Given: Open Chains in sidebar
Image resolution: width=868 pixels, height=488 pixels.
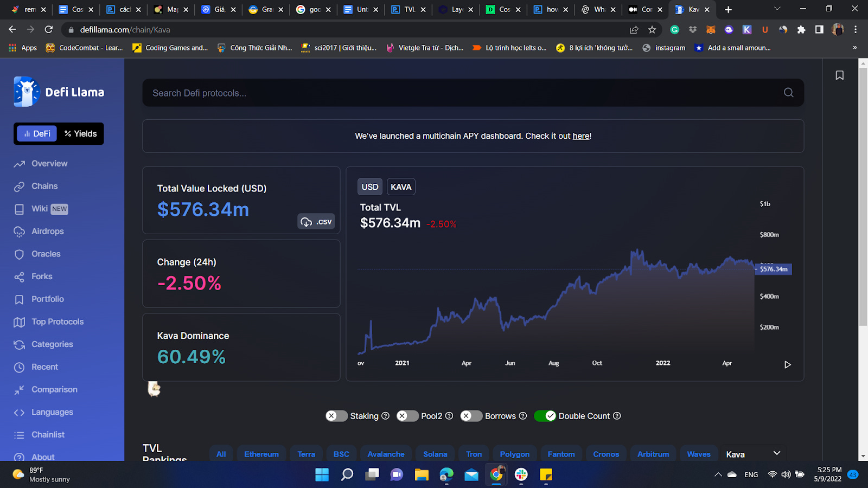Looking at the screenshot, I should click(44, 186).
